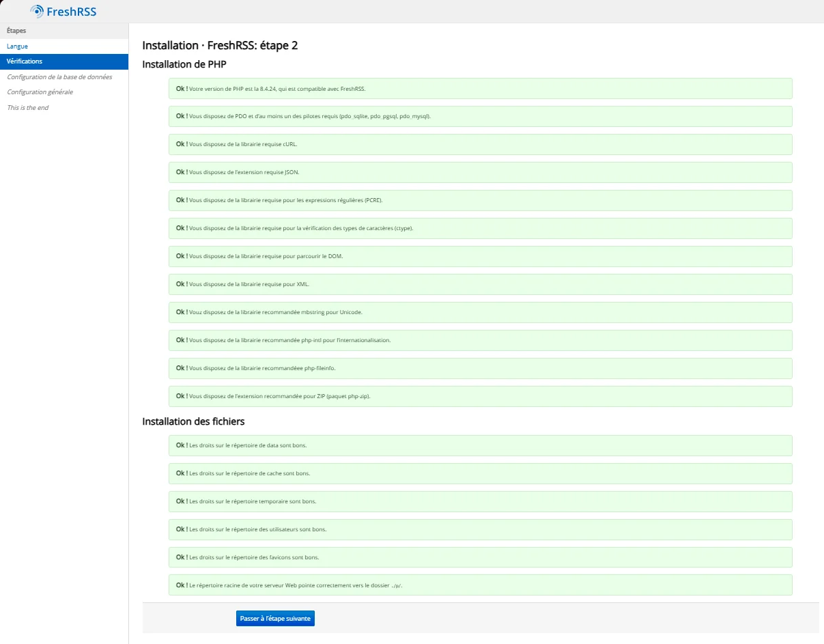
Task: Click the web server root ./p/ message
Action: [480, 586]
